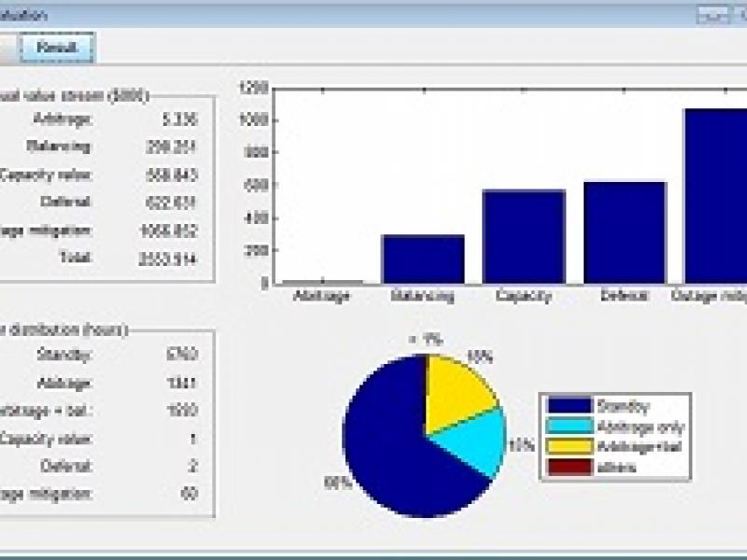Click the Result button
This screenshot has width=747, height=560.
57,48
